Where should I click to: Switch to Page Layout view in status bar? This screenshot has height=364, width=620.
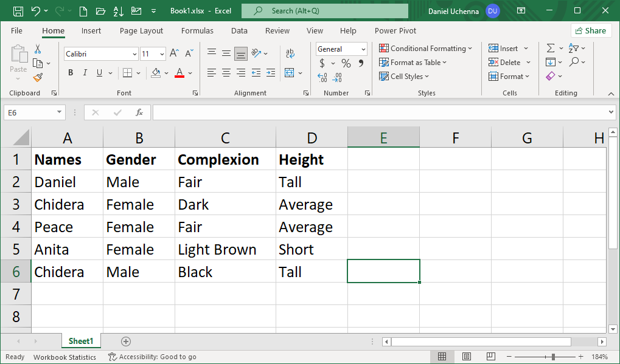(467, 357)
